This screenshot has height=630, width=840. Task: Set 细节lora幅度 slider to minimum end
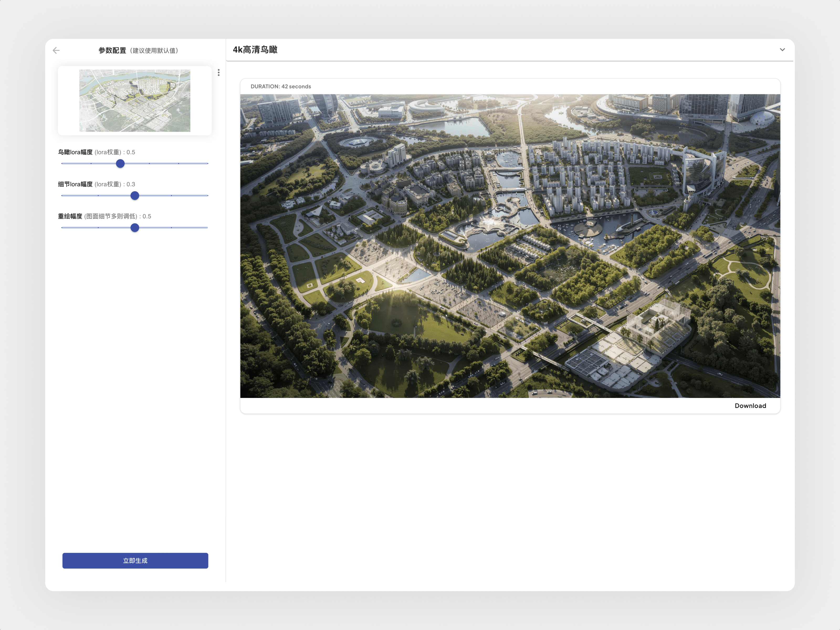click(x=62, y=196)
